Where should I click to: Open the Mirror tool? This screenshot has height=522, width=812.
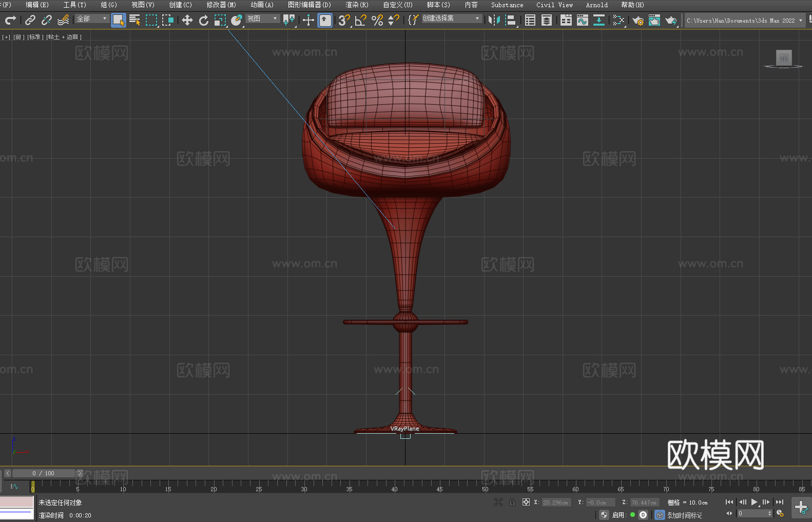pyautogui.click(x=494, y=20)
